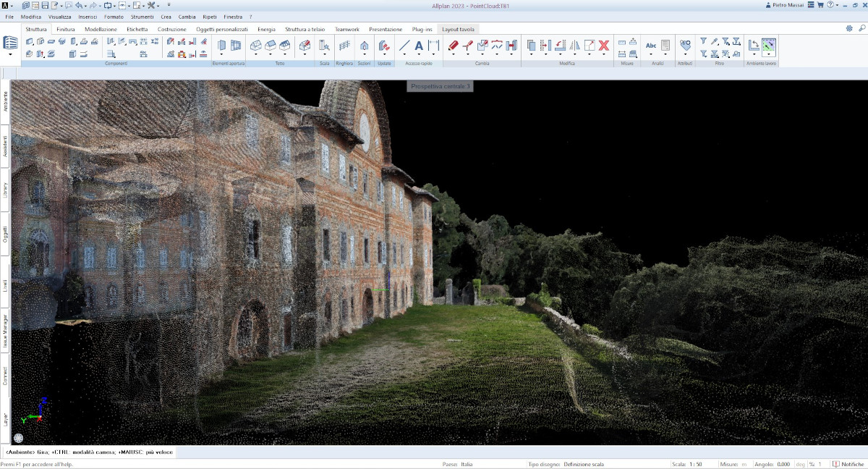
Task: Click the Undo arrow in quick access toolbar
Action: pyautogui.click(x=78, y=5)
